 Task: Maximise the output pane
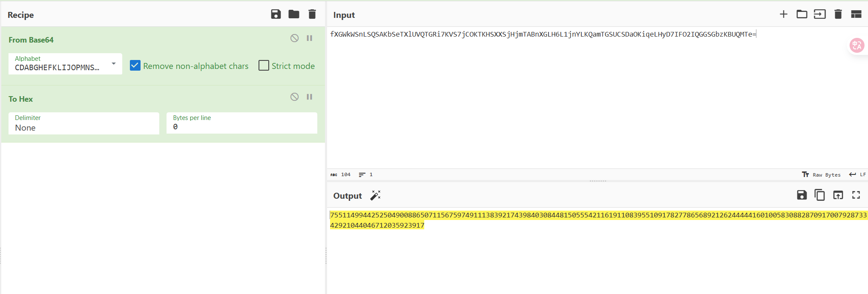(x=856, y=195)
